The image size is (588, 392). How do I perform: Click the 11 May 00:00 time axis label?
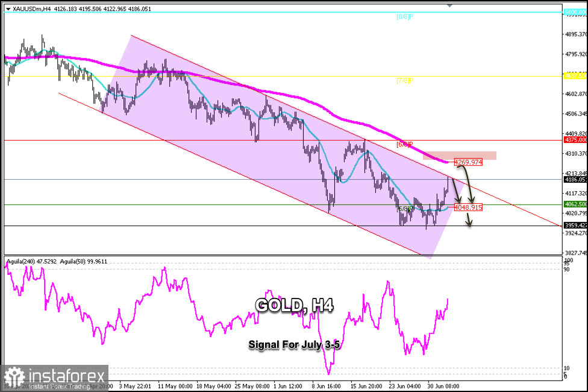click(175, 386)
